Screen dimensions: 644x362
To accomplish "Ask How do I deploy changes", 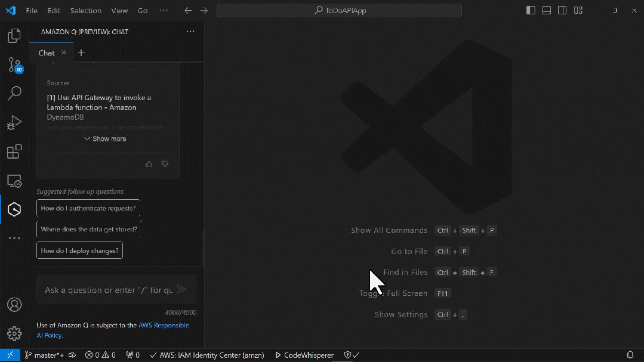I will (79, 250).
